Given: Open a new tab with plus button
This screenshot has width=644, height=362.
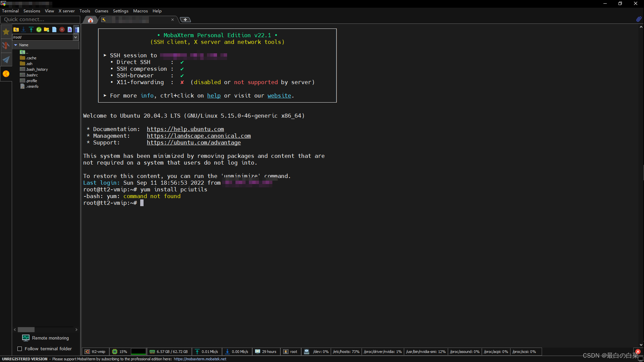Looking at the screenshot, I should (x=185, y=20).
